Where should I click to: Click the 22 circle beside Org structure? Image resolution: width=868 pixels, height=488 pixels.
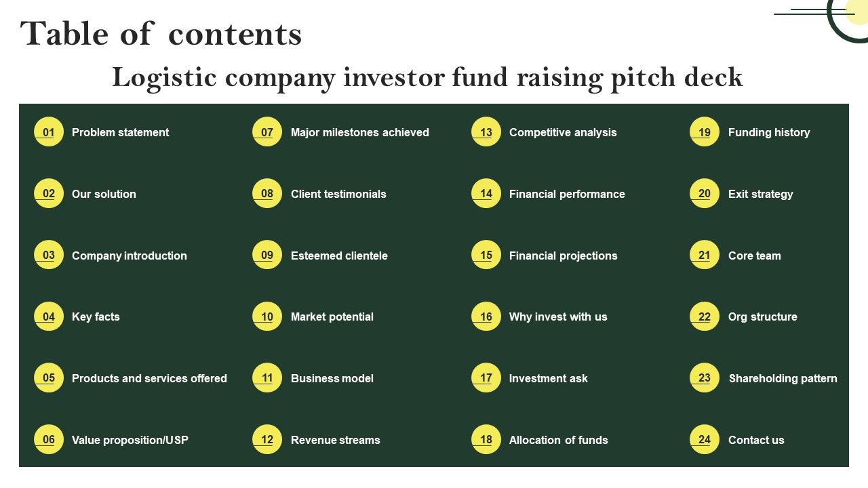[x=705, y=317]
